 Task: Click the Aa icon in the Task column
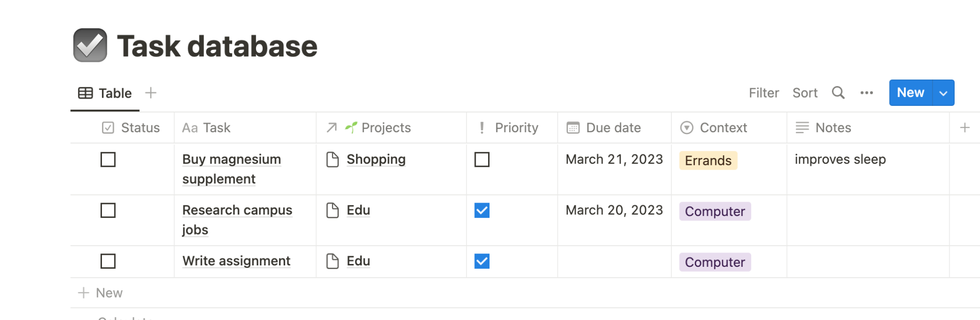tap(189, 127)
